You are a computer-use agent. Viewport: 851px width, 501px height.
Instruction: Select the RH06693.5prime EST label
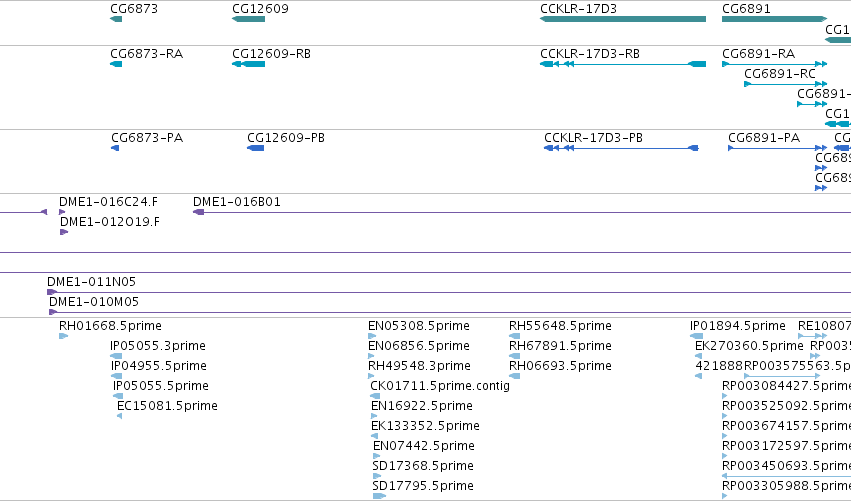(560, 366)
